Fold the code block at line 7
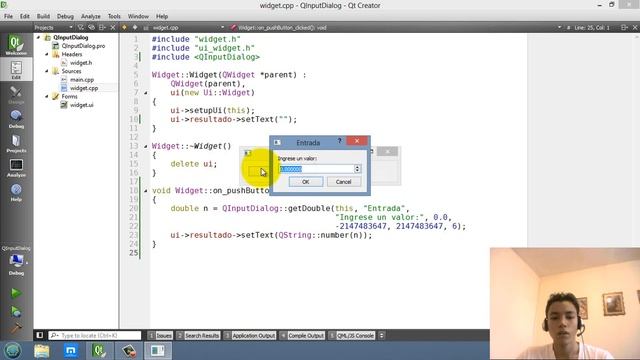 [146, 93]
